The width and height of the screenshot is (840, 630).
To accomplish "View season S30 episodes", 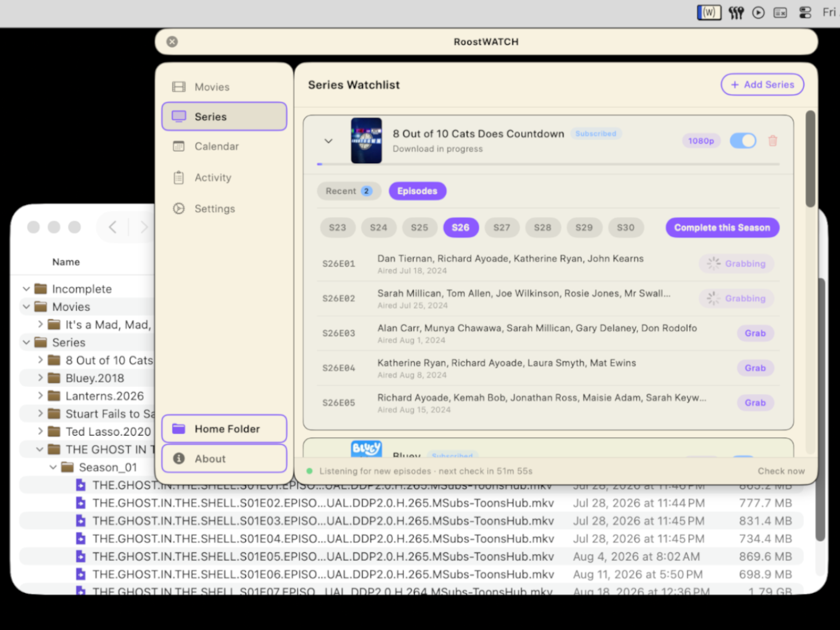I will click(x=625, y=227).
